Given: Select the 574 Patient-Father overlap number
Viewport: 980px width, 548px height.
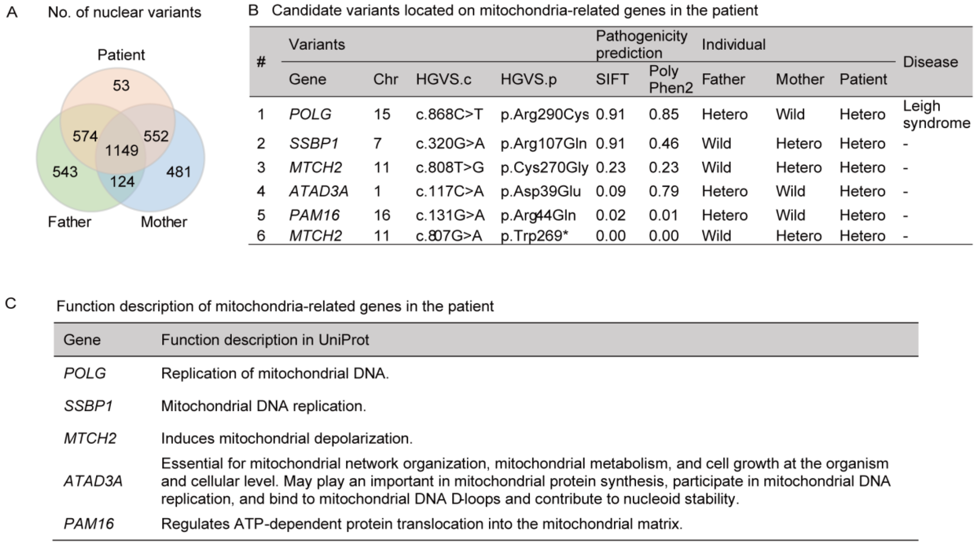Looking at the screenshot, I should coord(85,136).
